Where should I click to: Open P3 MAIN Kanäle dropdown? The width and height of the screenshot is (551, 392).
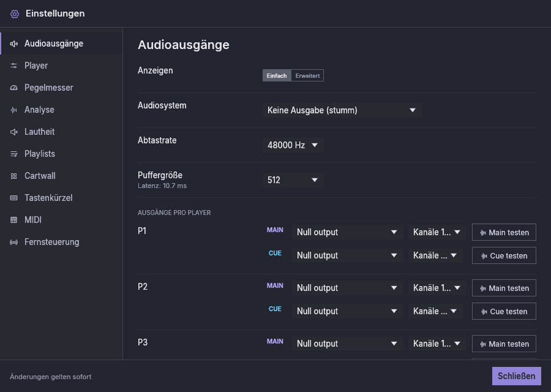click(x=437, y=344)
